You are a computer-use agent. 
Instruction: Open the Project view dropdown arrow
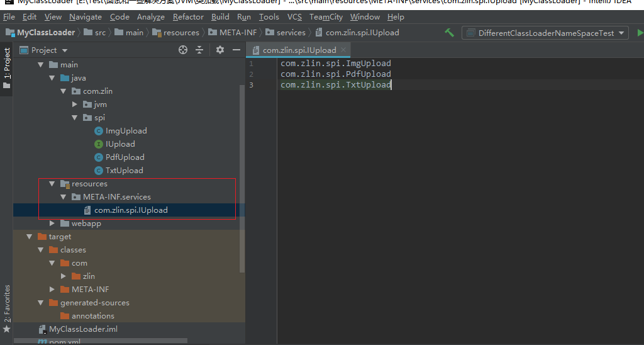(65, 50)
